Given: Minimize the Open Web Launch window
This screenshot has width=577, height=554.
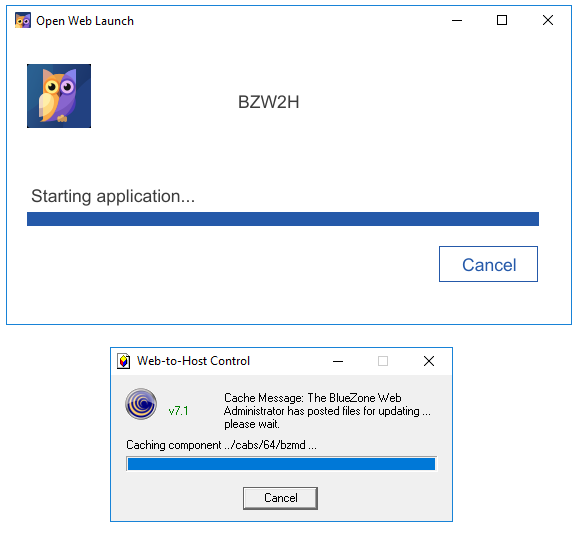Looking at the screenshot, I should point(457,21).
